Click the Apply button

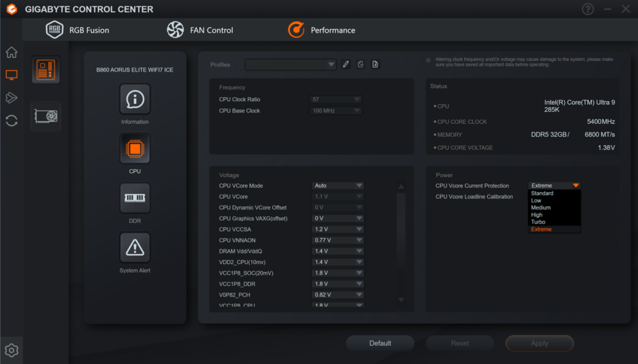[x=539, y=343]
